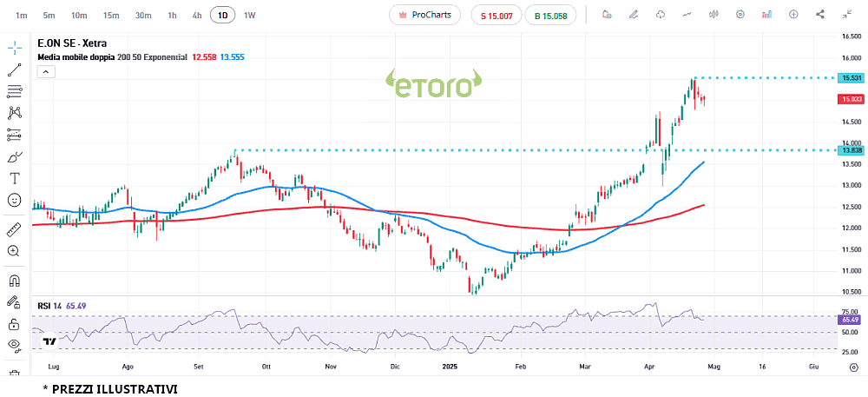Open the Fibonacci retracement tool
Screen dimensions: 868x397
15,91
